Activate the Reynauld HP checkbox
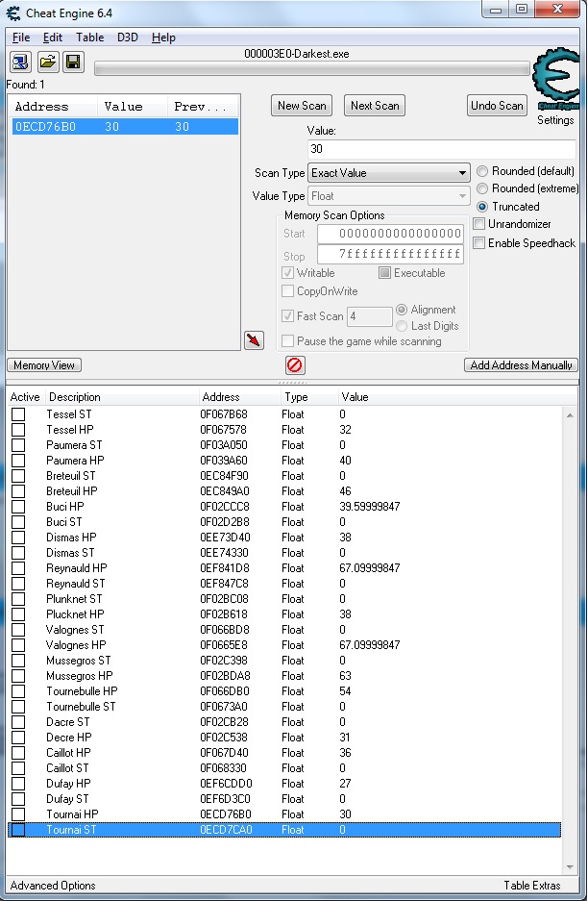Screen dimensions: 588x901 click(x=18, y=568)
